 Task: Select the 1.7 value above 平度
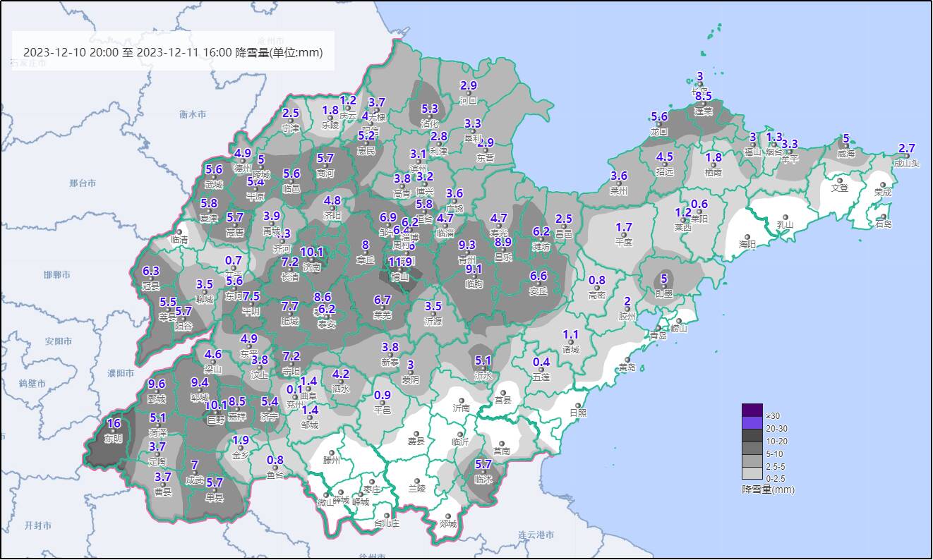[x=624, y=227]
